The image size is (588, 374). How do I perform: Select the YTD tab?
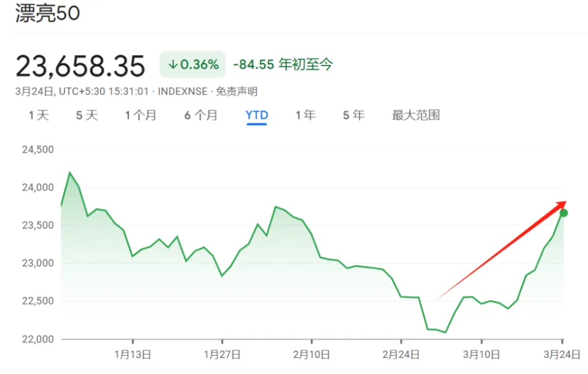[x=257, y=115]
